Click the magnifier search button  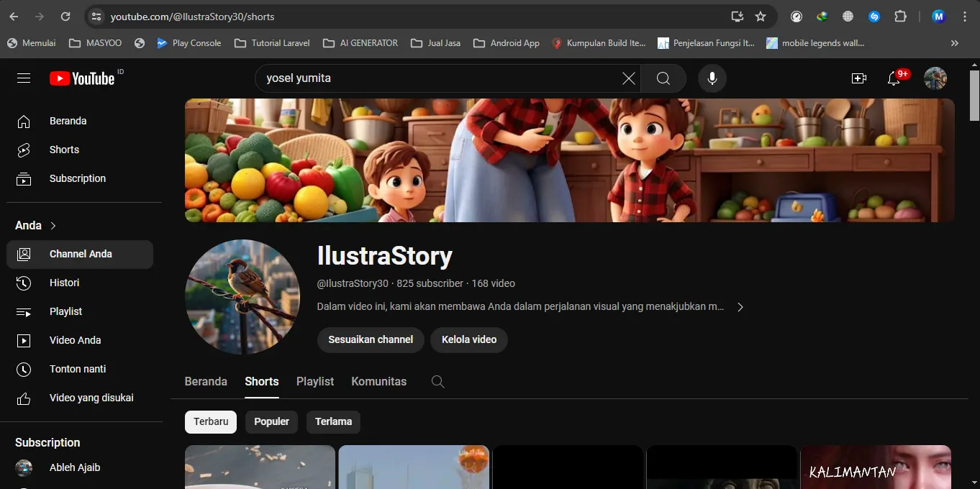[663, 78]
